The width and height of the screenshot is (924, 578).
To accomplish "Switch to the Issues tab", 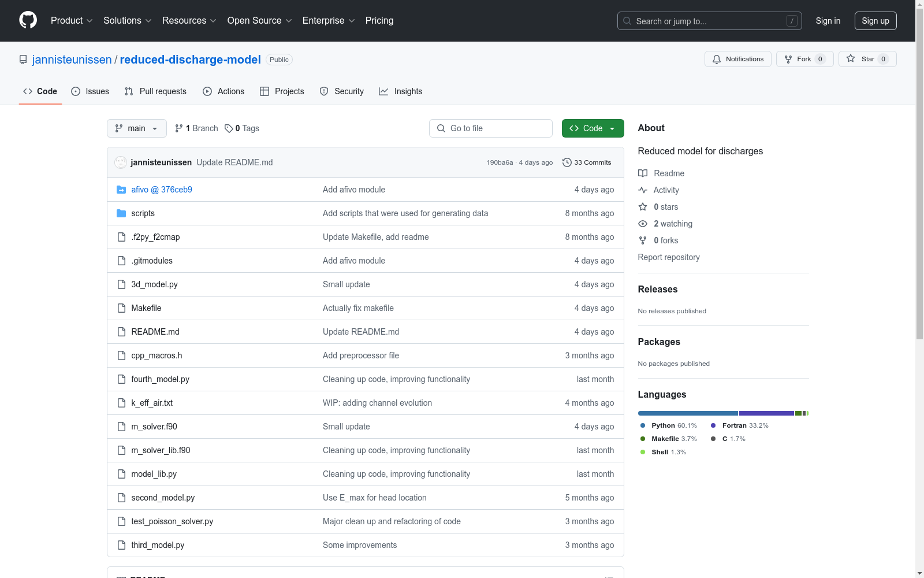I will [x=90, y=91].
